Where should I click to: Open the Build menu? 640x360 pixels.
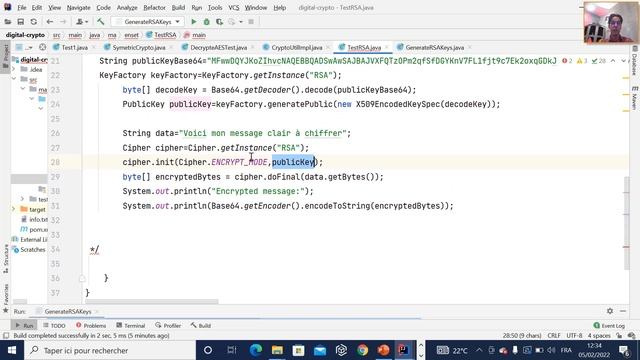point(178,7)
